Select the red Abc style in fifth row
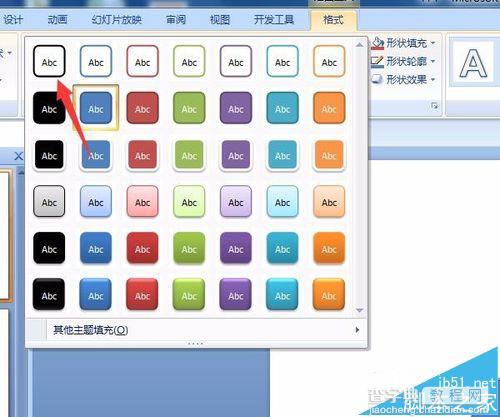This screenshot has height=417, width=500. 142,248
